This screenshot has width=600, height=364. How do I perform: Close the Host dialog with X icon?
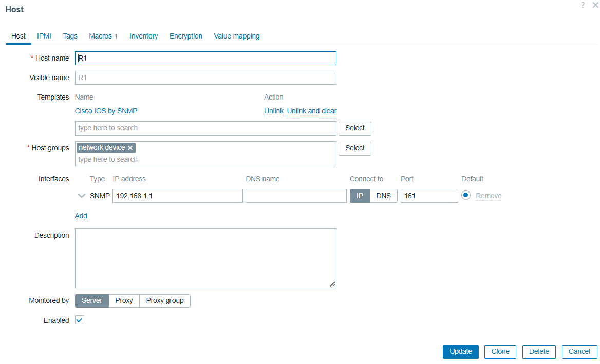(594, 5)
